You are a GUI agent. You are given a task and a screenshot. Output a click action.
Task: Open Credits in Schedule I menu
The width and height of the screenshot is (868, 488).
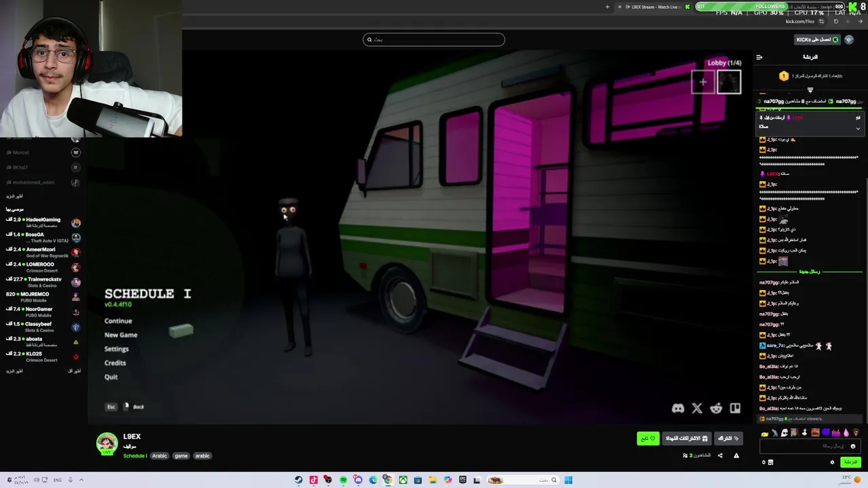click(x=115, y=363)
